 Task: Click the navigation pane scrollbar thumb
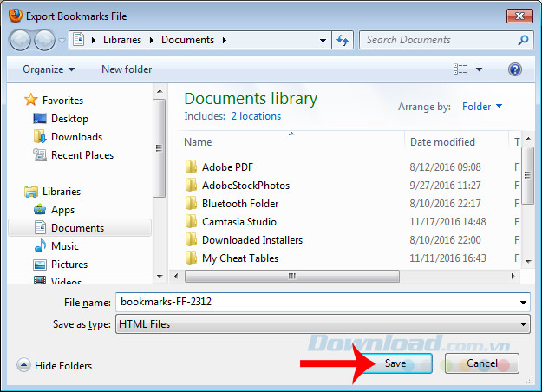[x=159, y=148]
